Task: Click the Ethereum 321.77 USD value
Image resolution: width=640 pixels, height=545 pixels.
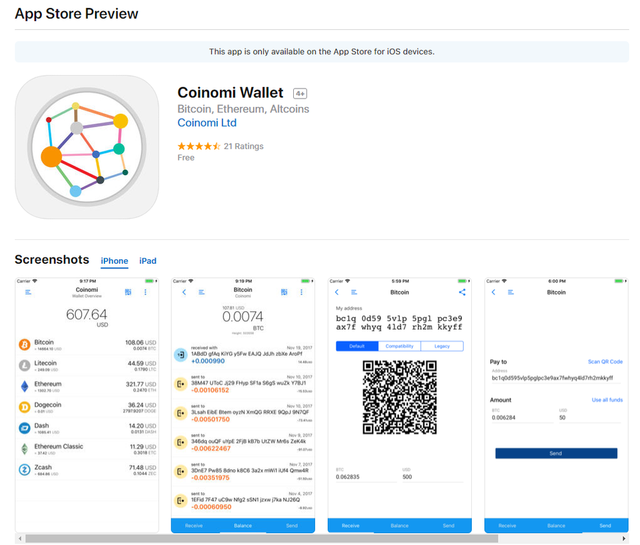Action: (x=141, y=384)
